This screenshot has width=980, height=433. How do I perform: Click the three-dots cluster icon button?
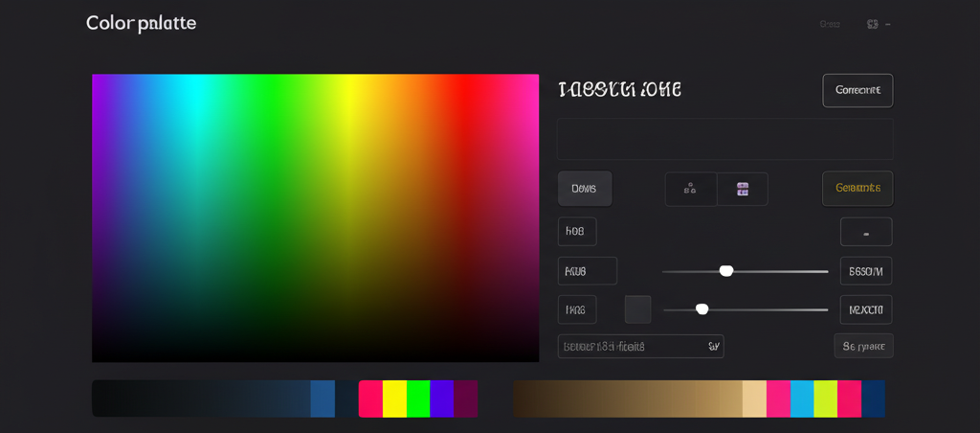click(691, 189)
